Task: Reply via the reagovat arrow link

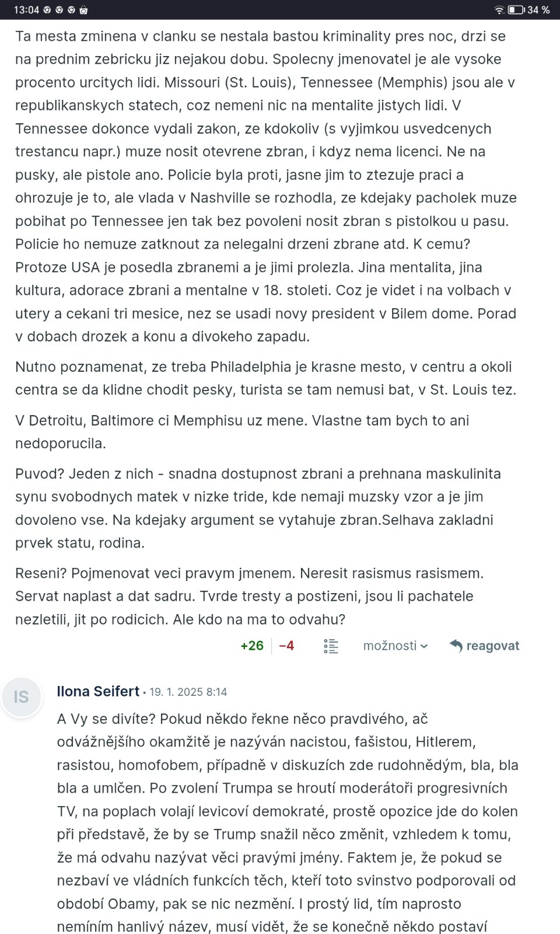Action: tap(485, 646)
